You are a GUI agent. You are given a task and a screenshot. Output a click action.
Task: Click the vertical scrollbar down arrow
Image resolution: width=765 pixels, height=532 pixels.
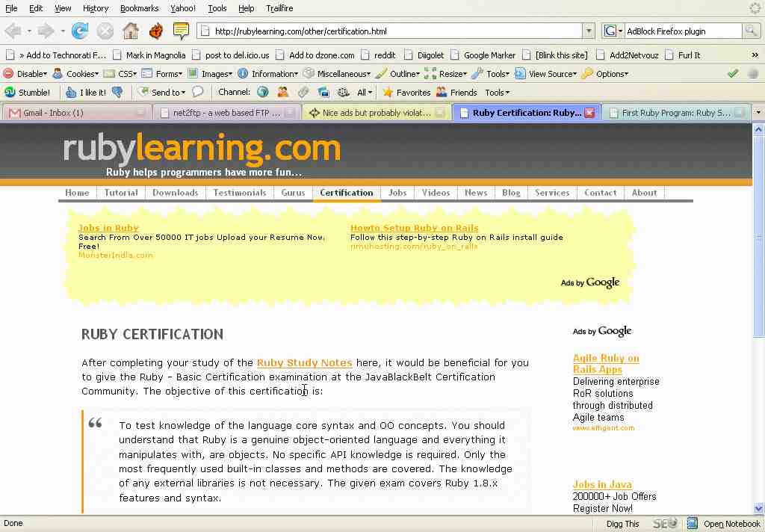759,509
